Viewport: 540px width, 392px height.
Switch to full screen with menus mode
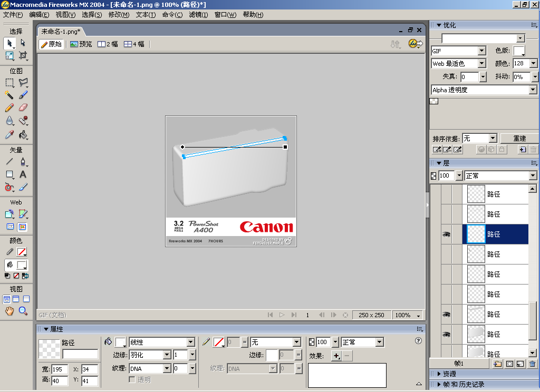coord(16,299)
